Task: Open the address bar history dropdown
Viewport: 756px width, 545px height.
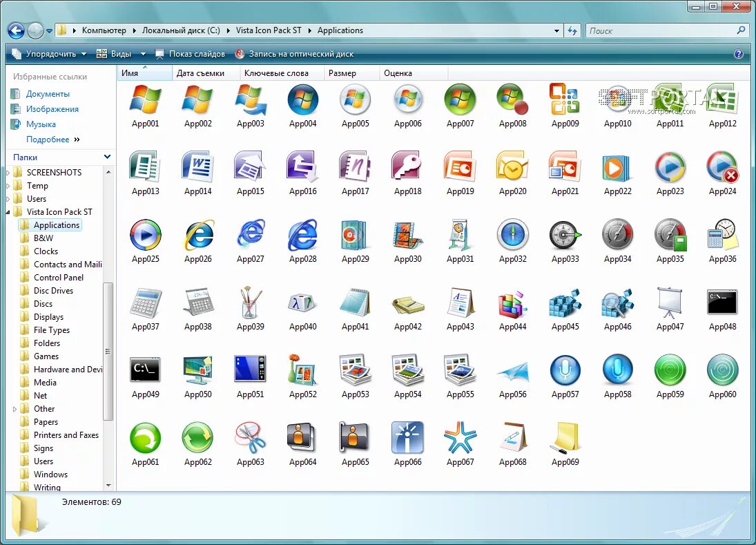Action: tap(557, 30)
